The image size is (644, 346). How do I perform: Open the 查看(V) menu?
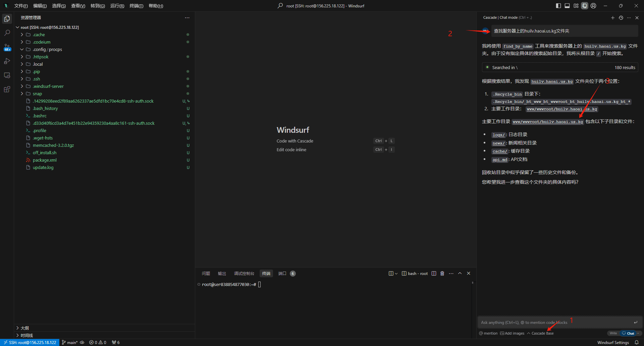(x=78, y=6)
